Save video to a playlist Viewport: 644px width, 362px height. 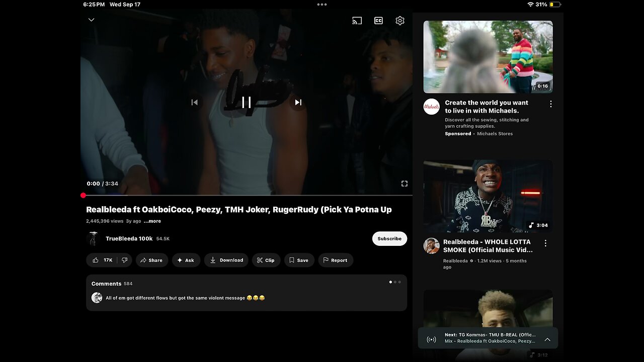[299, 260]
